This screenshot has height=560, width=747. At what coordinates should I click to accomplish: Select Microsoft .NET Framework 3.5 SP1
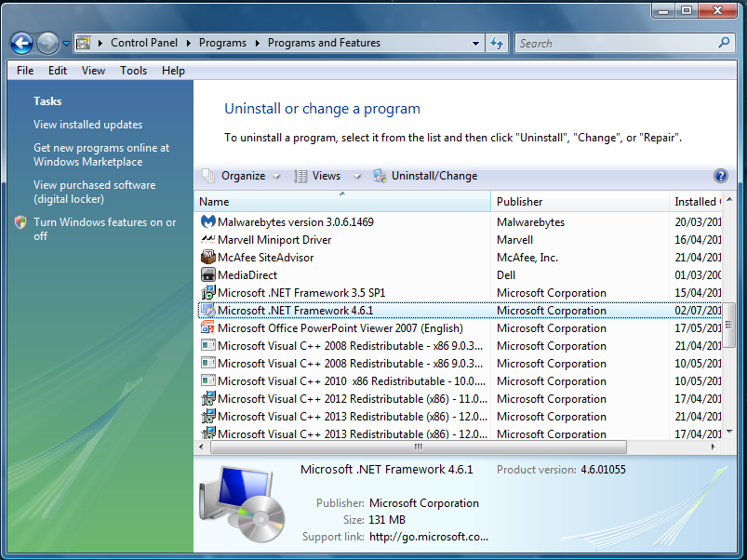[460, 292]
